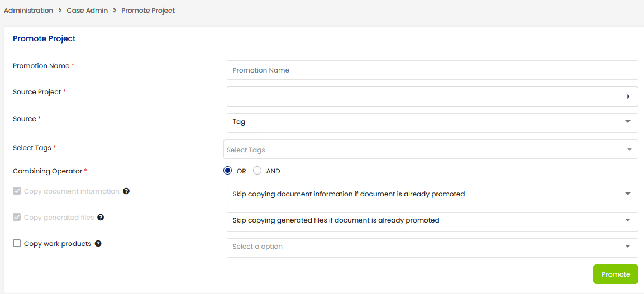Click the Select Tags label text

pos(32,148)
